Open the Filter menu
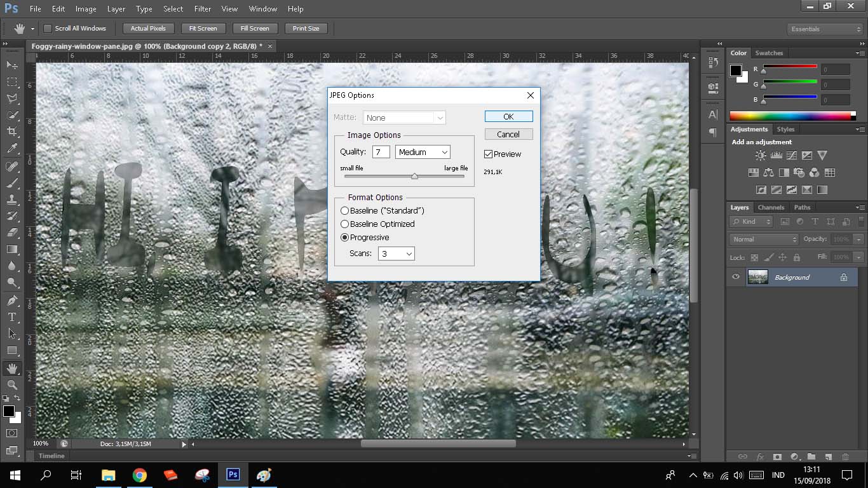The width and height of the screenshot is (868, 488). [203, 9]
